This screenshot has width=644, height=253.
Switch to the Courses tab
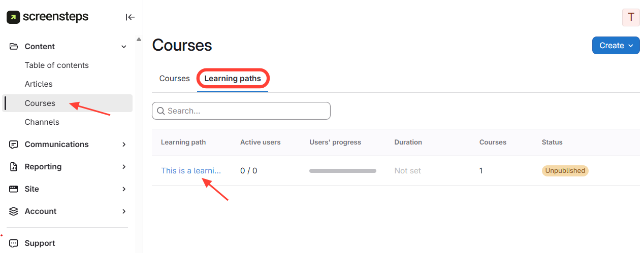click(174, 79)
